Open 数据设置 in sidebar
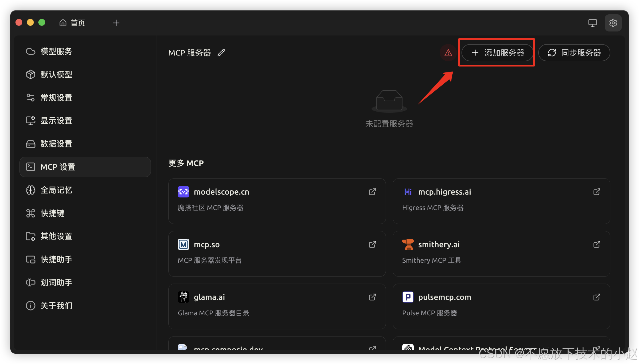This screenshot has width=639, height=364. 85,144
